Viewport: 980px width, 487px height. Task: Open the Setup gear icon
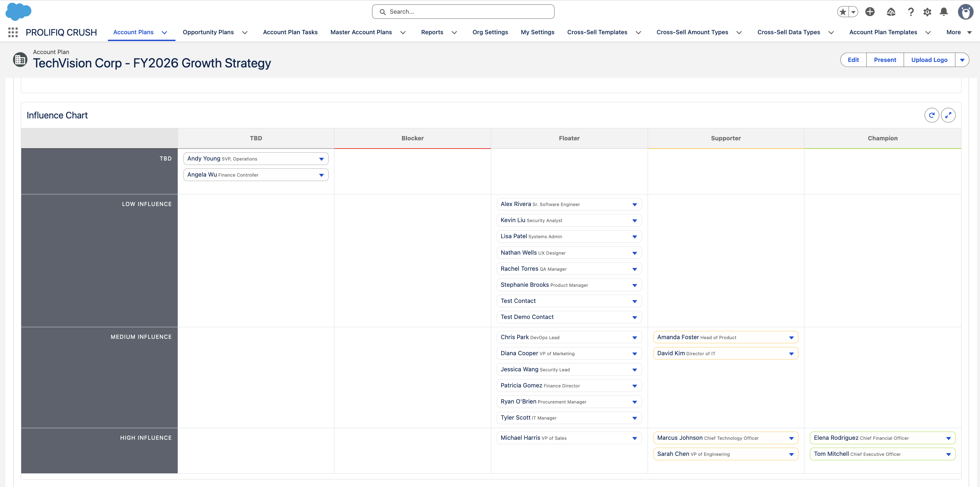928,12
